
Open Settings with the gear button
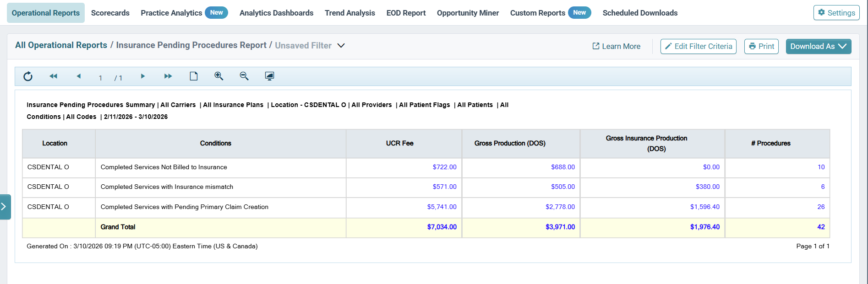coord(836,13)
